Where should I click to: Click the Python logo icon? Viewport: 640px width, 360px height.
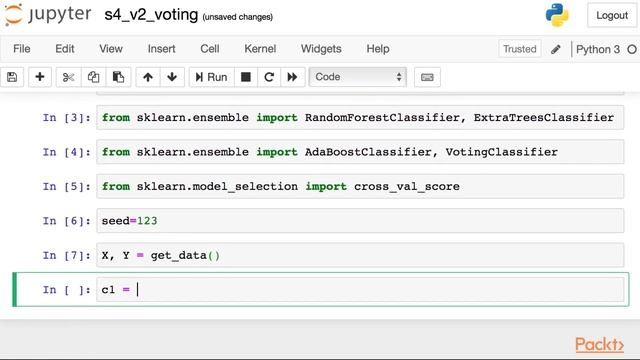[557, 15]
